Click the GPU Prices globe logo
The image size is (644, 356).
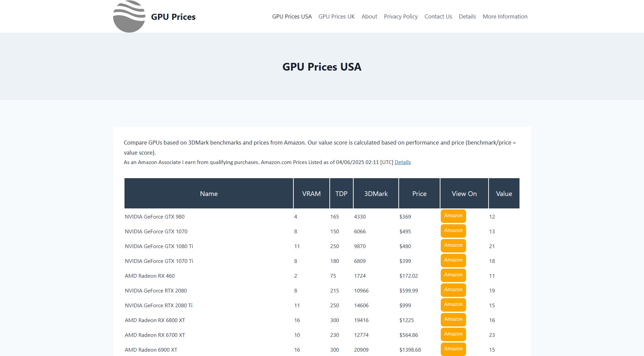coord(129,16)
